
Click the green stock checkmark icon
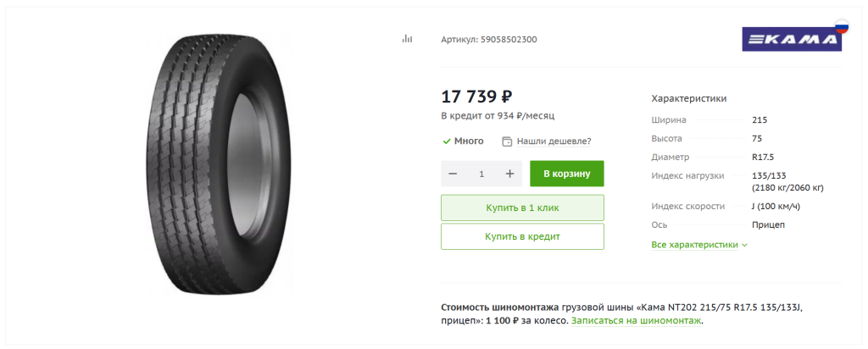point(447,141)
